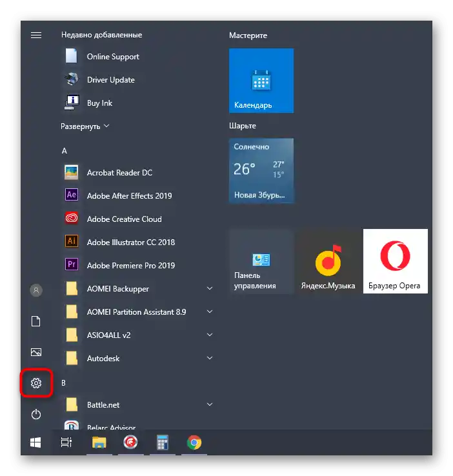Click the Power icon
This screenshot has height=476, width=453.
point(36,414)
